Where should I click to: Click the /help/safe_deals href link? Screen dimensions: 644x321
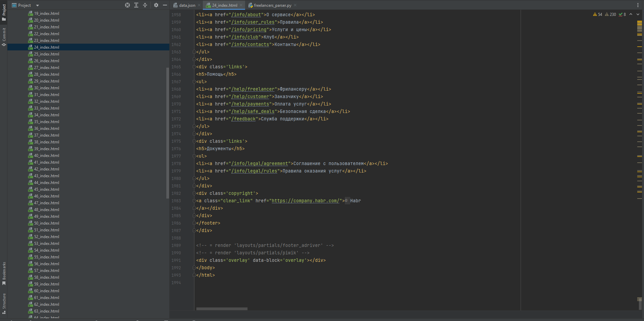click(x=253, y=111)
